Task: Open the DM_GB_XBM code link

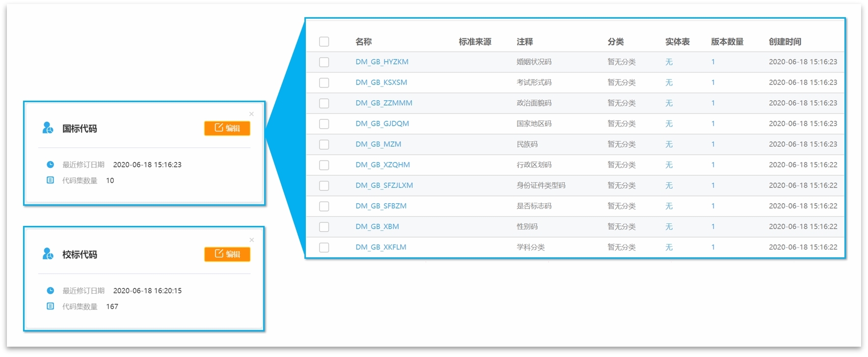Action: pos(378,227)
